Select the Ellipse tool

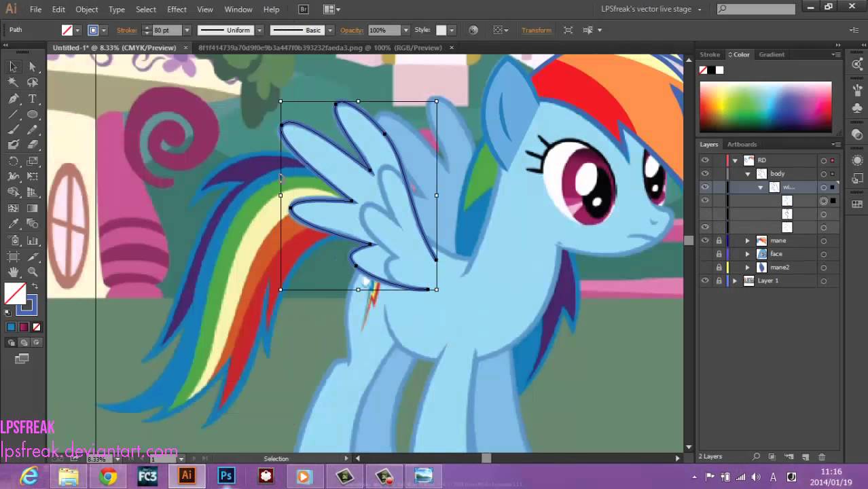click(x=33, y=114)
